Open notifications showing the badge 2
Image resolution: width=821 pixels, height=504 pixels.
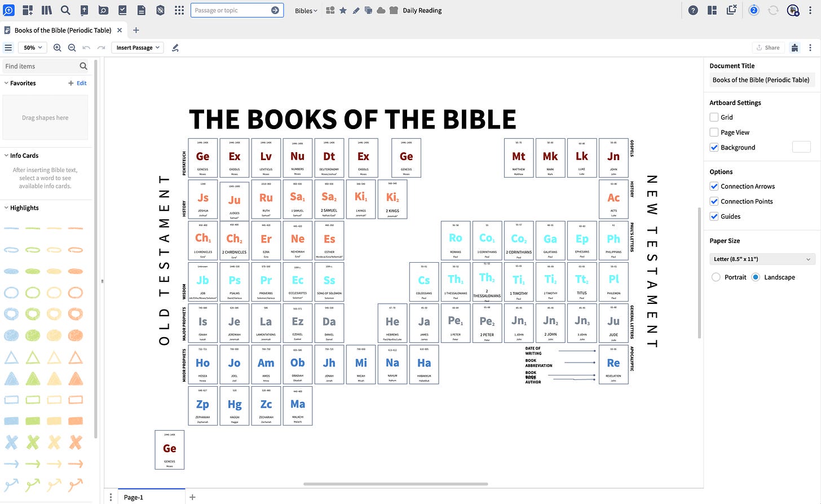click(754, 10)
